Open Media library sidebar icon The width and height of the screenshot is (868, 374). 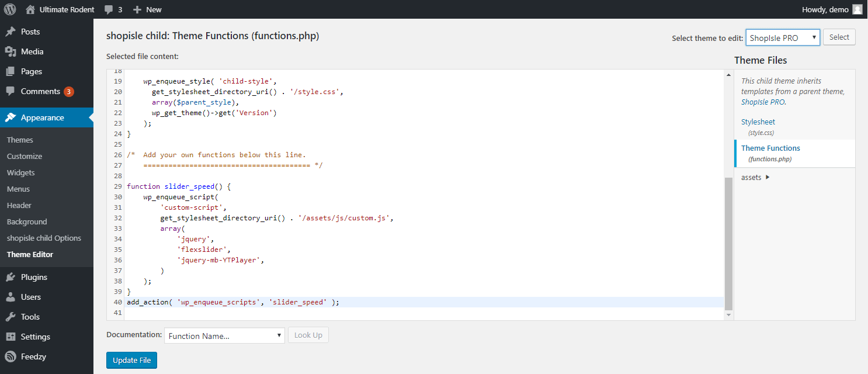(11, 51)
